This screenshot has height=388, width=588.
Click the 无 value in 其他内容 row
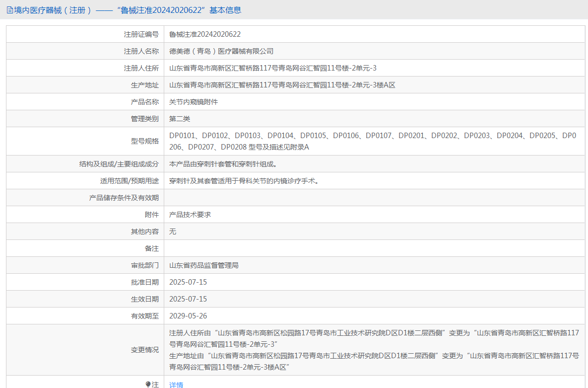pos(173,232)
